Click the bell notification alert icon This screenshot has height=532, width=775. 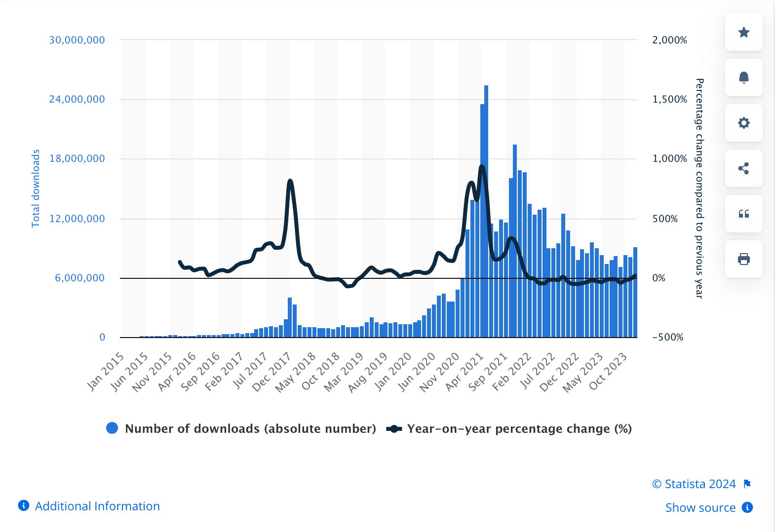coord(743,78)
